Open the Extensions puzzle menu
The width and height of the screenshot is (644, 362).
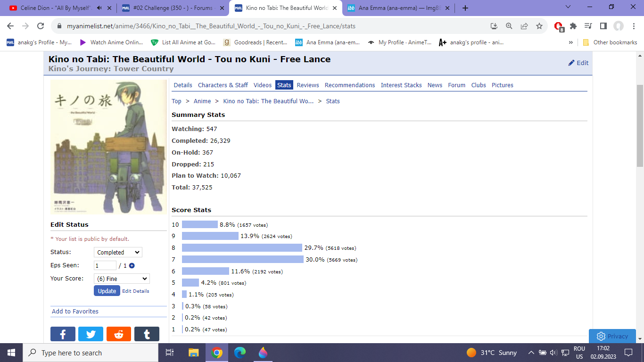point(573,26)
